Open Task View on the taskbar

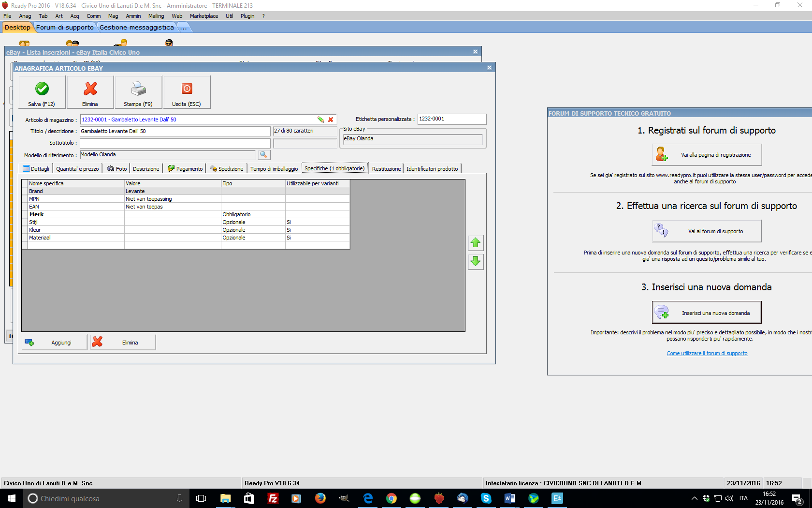click(201, 498)
